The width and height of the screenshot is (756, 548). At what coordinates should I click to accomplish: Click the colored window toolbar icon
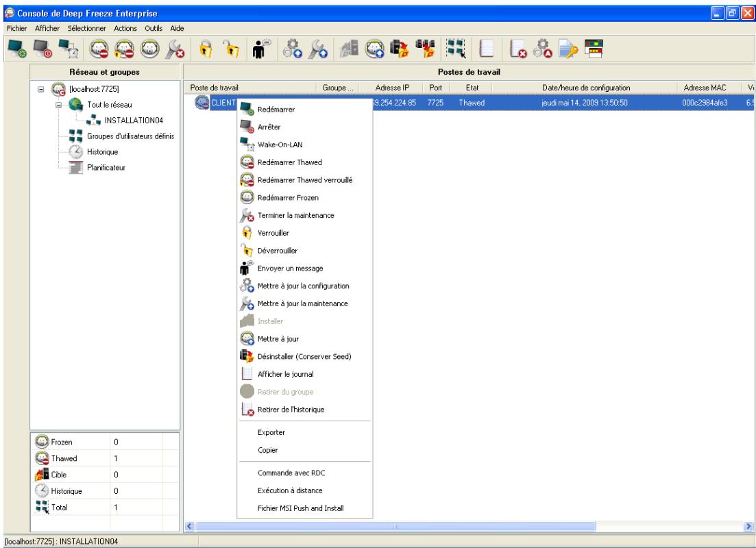pyautogui.click(x=594, y=49)
